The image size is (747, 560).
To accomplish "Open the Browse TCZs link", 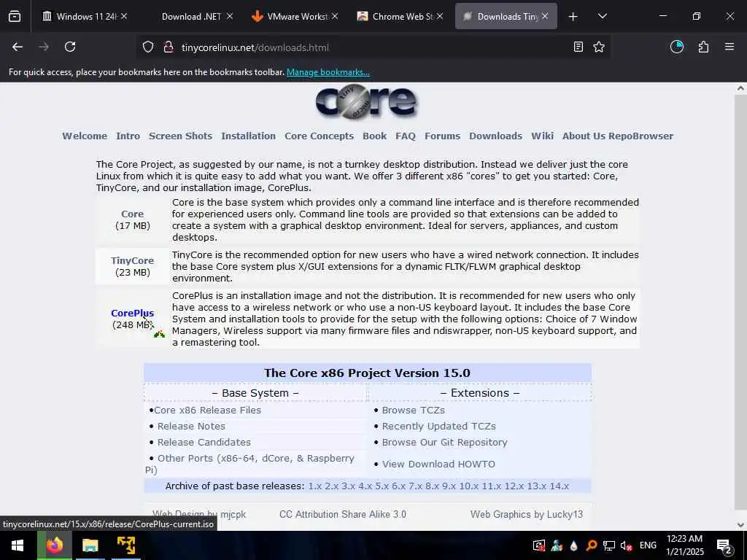I will pos(414,410).
